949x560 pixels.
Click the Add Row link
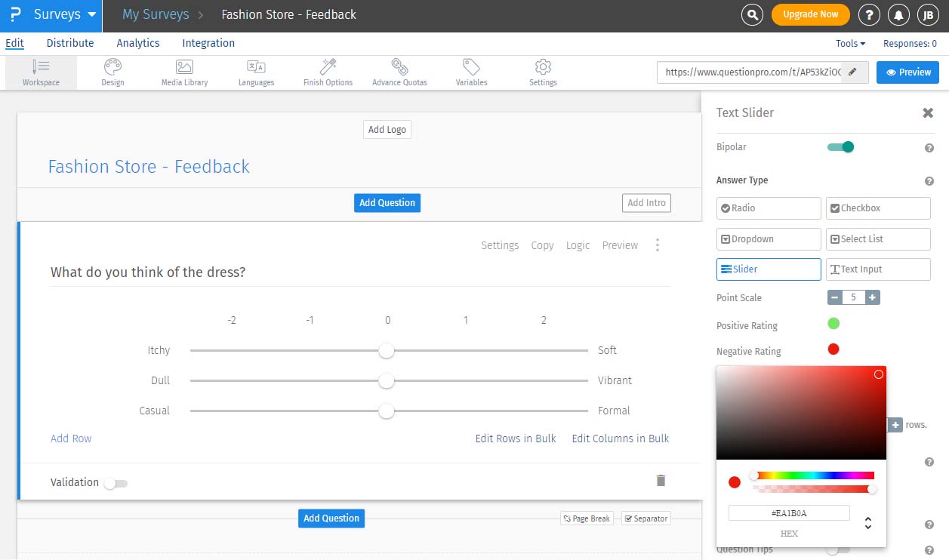(x=71, y=438)
